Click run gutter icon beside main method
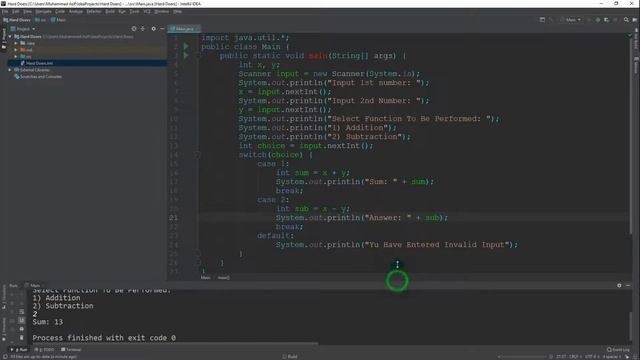640x360 pixels. pos(186,56)
